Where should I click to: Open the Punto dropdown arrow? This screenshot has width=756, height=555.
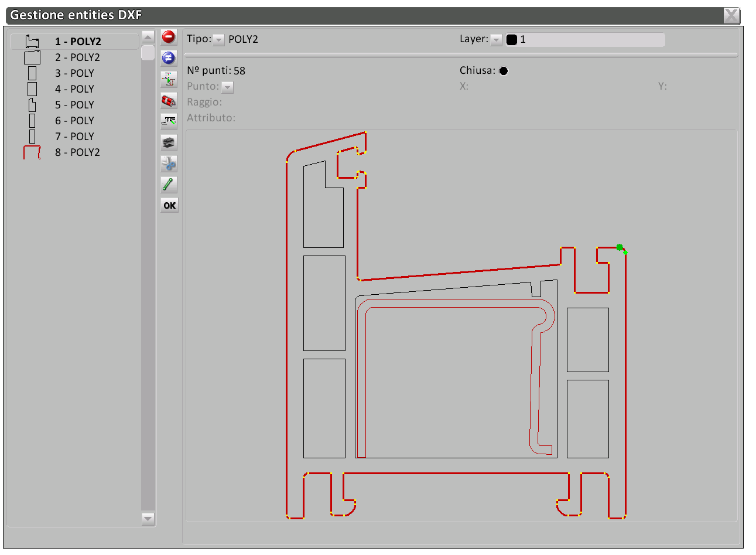(x=228, y=87)
